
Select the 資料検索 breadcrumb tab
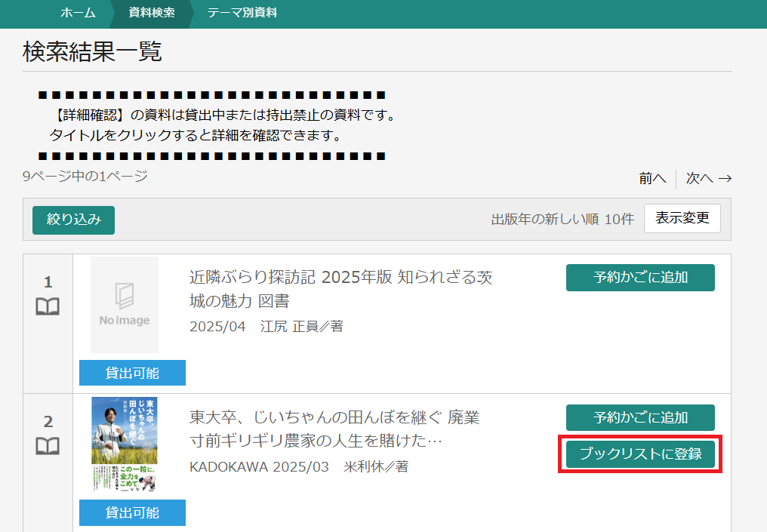(152, 13)
